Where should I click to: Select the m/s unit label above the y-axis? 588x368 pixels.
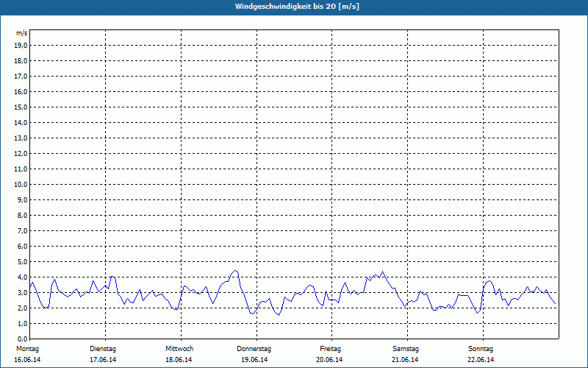[x=21, y=33]
